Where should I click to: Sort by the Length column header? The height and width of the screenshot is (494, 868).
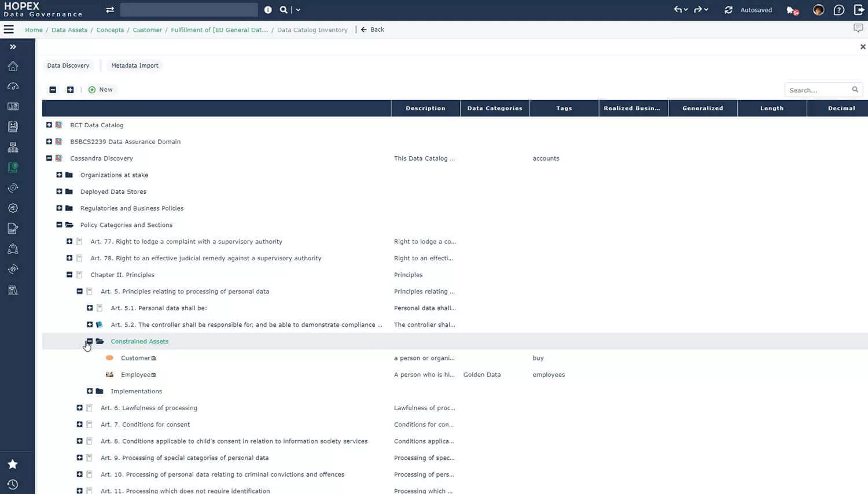[772, 108]
